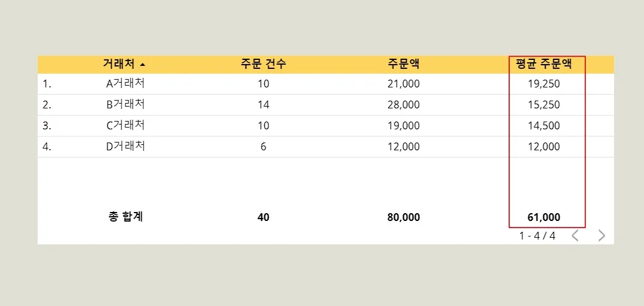Click the pagination text 1 - 4 / 4
Viewport: 644px width, 306px height.
pyautogui.click(x=537, y=236)
